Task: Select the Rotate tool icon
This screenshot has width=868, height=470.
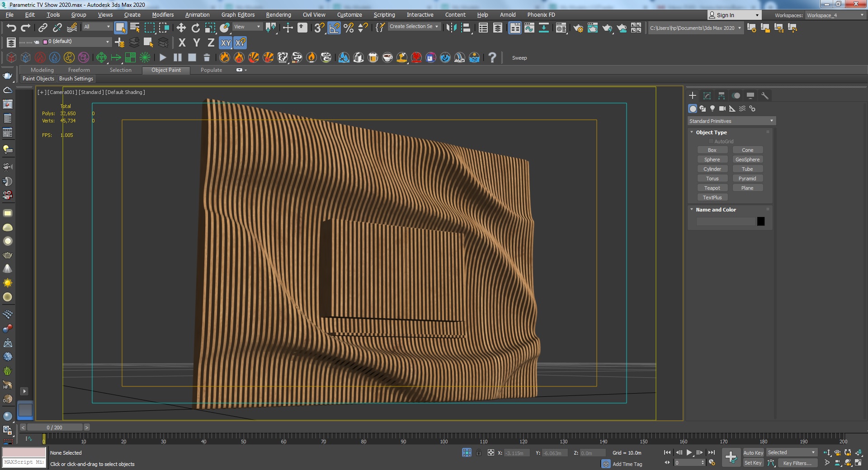Action: (x=195, y=28)
